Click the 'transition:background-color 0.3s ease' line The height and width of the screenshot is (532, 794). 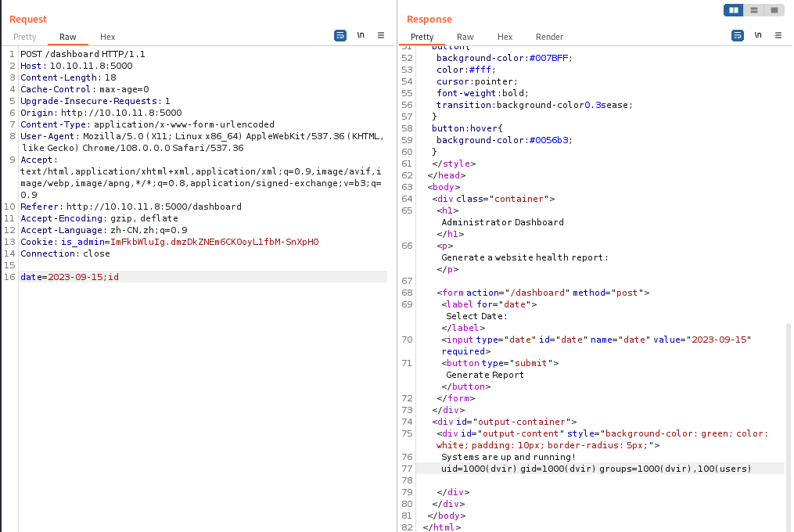click(x=534, y=105)
